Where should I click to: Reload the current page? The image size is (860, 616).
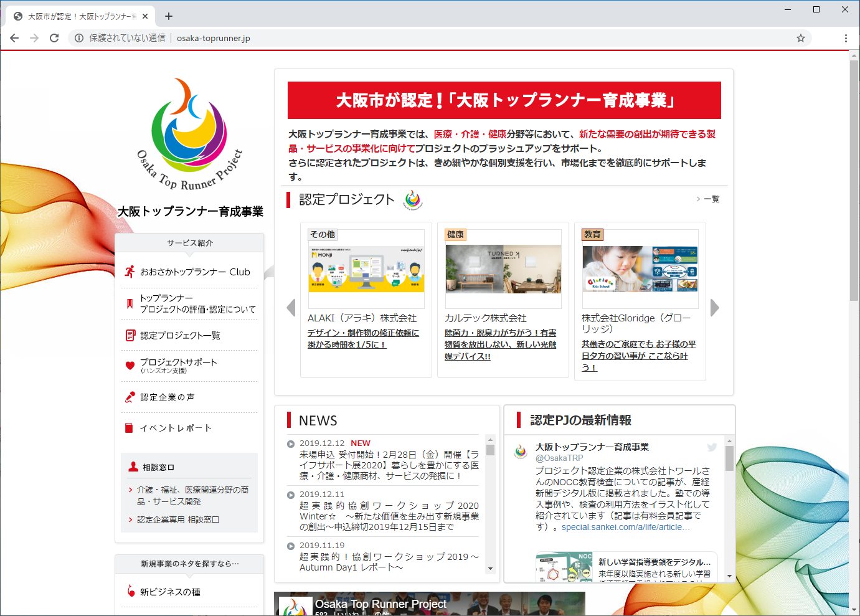tap(54, 38)
